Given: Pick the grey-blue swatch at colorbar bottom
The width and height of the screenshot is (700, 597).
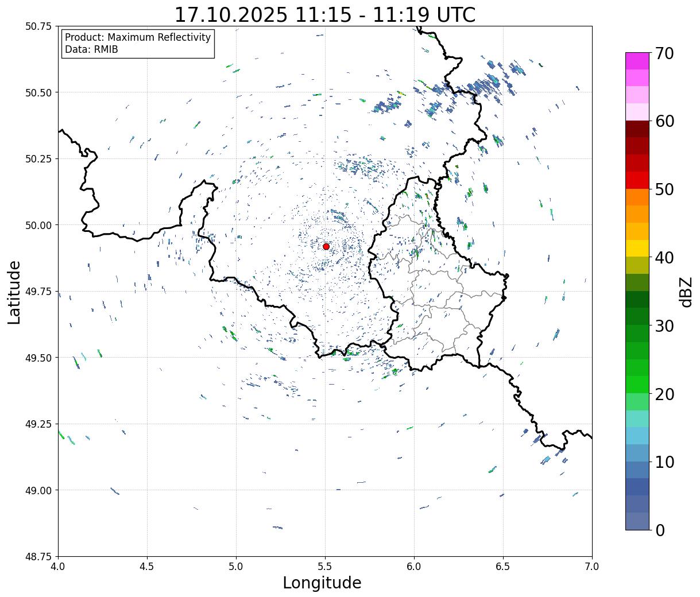Looking at the screenshot, I should pos(637,521).
